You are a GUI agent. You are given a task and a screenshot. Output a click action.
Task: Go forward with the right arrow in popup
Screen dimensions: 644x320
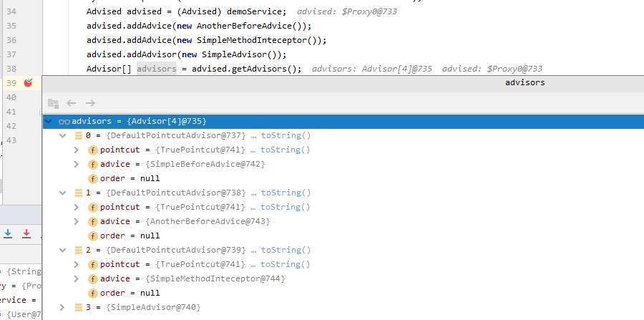coord(90,103)
